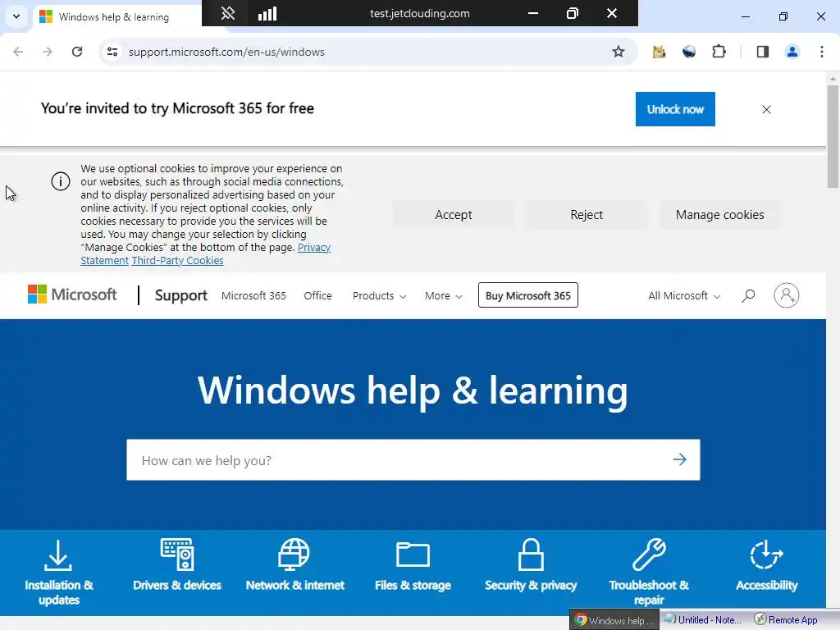Dismiss the Microsoft 365 invitation banner
840x630 pixels.
tap(767, 109)
